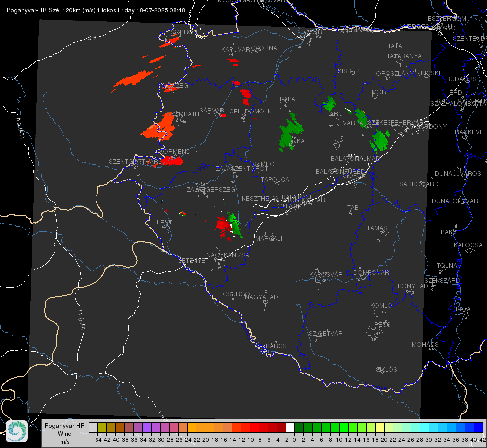The width and height of the screenshot is (487, 448).
Task: Click the BONYHÁD city label
Action: coord(413,286)
